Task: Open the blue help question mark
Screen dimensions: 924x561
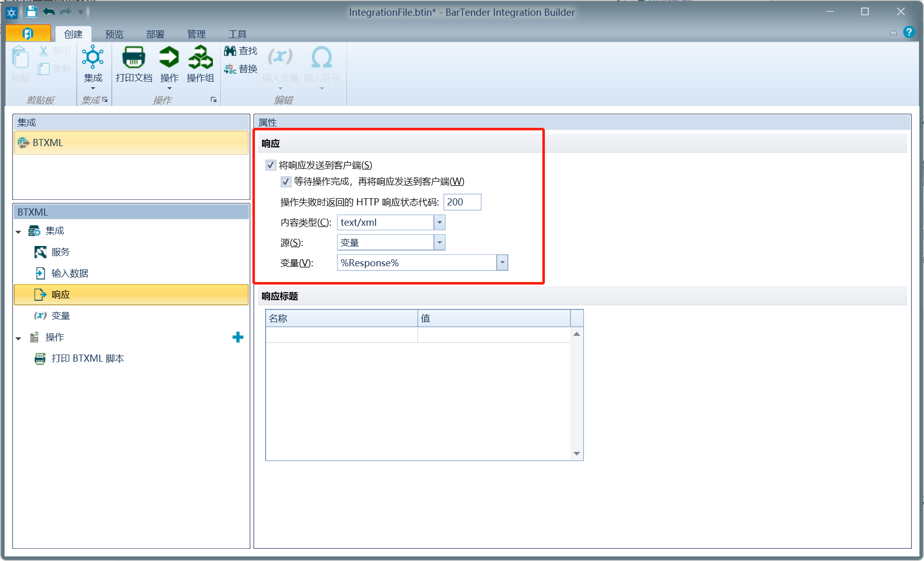Action: click(909, 32)
